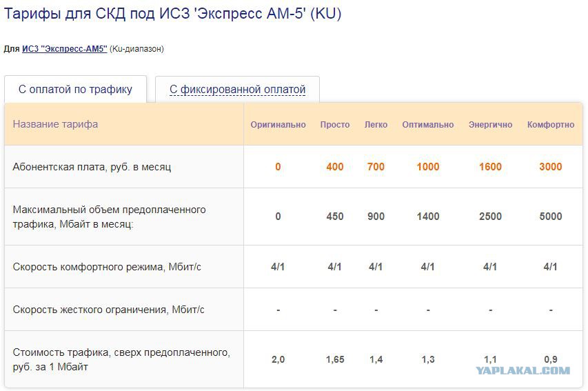The width and height of the screenshot is (588, 391).
Task: Click the Максимальный объем предоплаченного трафика label
Action: [109, 217]
